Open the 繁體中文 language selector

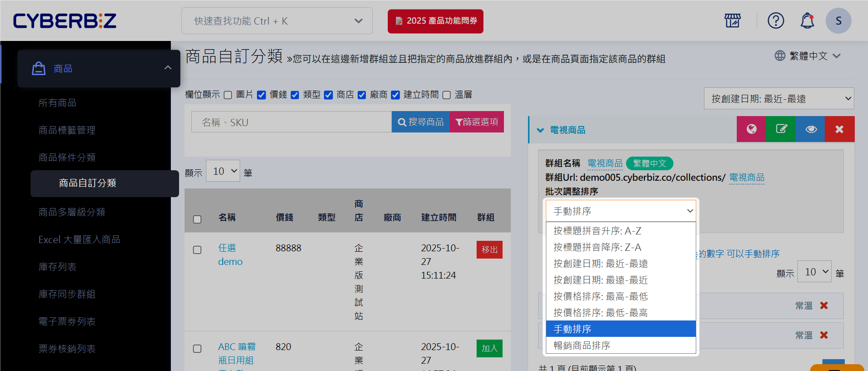[808, 56]
